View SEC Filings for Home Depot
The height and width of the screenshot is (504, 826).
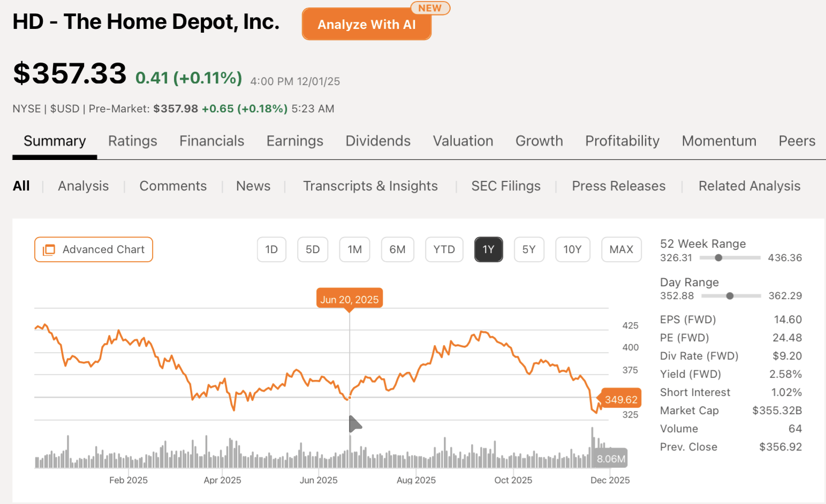(505, 186)
